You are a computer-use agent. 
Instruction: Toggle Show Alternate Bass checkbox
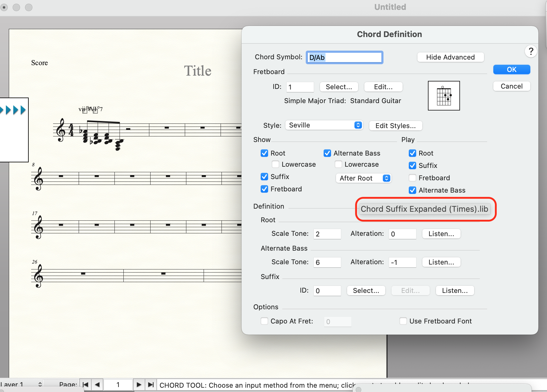coord(327,153)
